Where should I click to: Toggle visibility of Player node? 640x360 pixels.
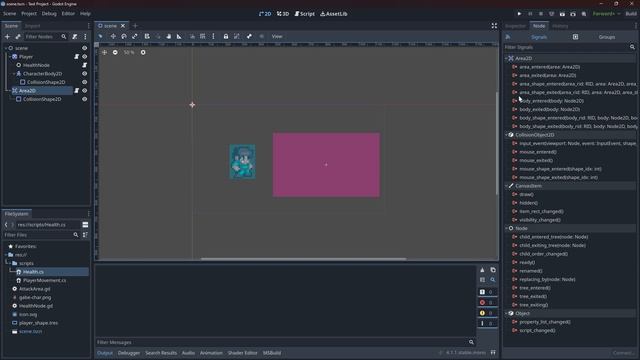tap(84, 57)
